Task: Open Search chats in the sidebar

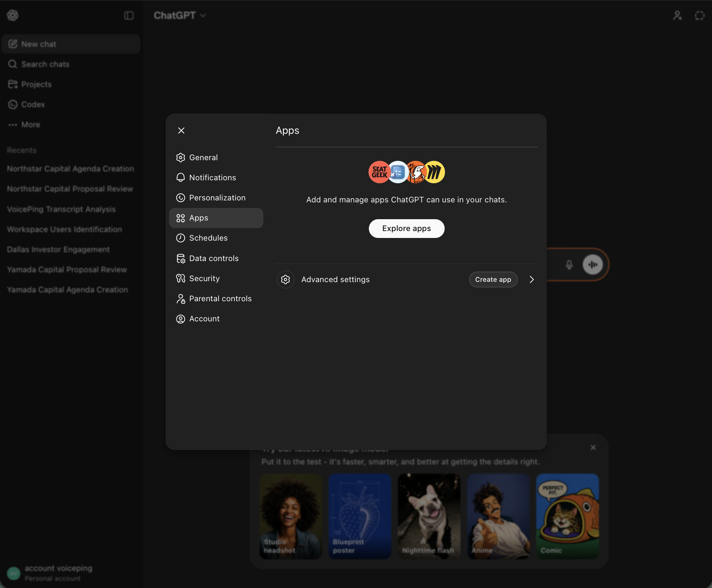Action: 45,64
